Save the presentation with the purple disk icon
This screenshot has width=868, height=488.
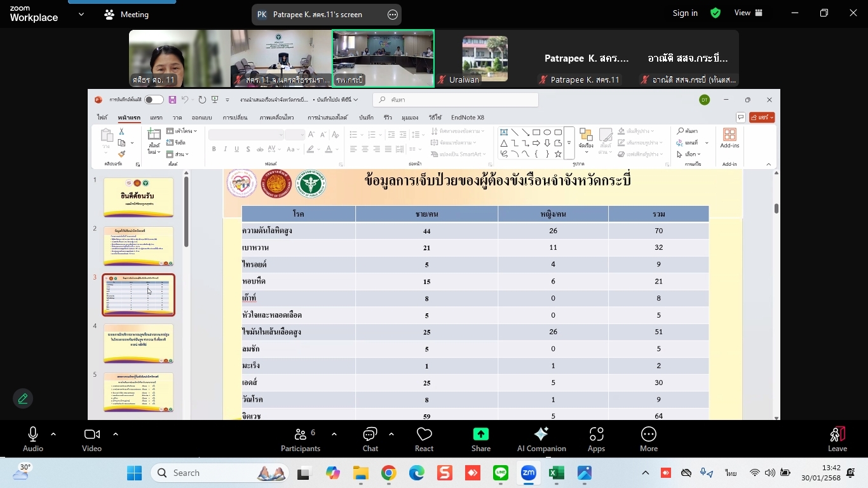click(172, 100)
